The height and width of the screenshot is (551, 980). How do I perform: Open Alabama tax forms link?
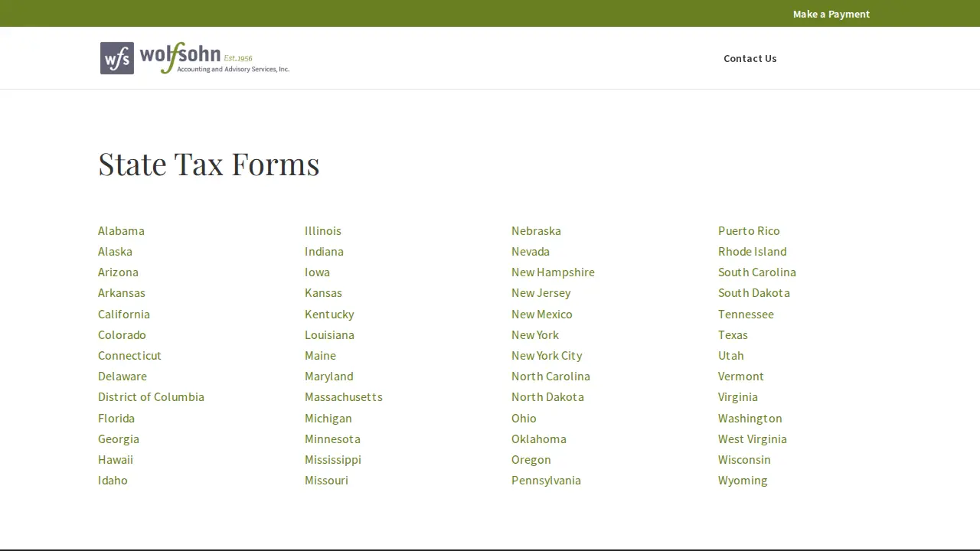click(121, 230)
